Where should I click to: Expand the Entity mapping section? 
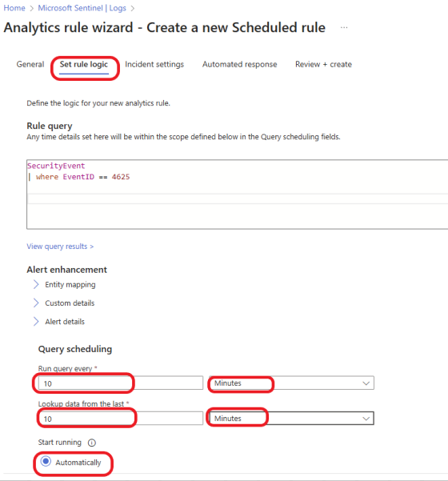click(70, 285)
